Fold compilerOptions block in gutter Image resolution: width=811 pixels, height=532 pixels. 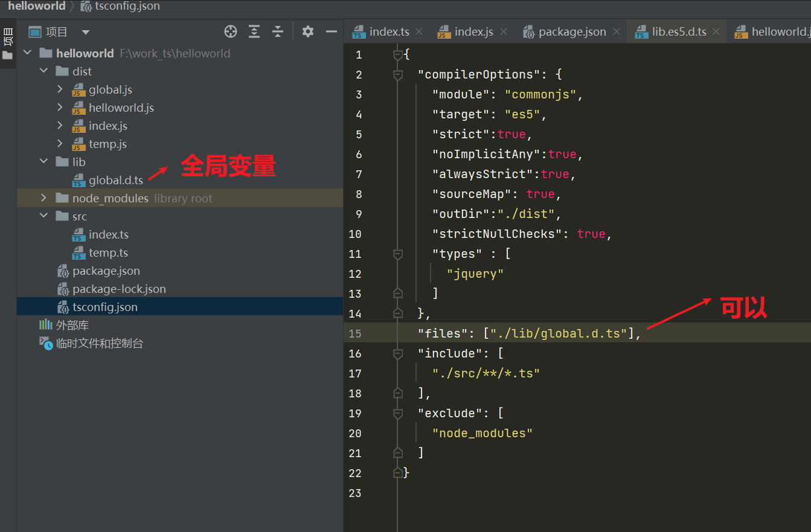397,75
